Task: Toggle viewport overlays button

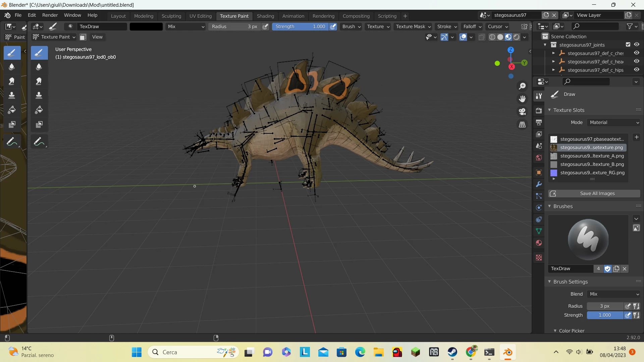Action: point(463,37)
